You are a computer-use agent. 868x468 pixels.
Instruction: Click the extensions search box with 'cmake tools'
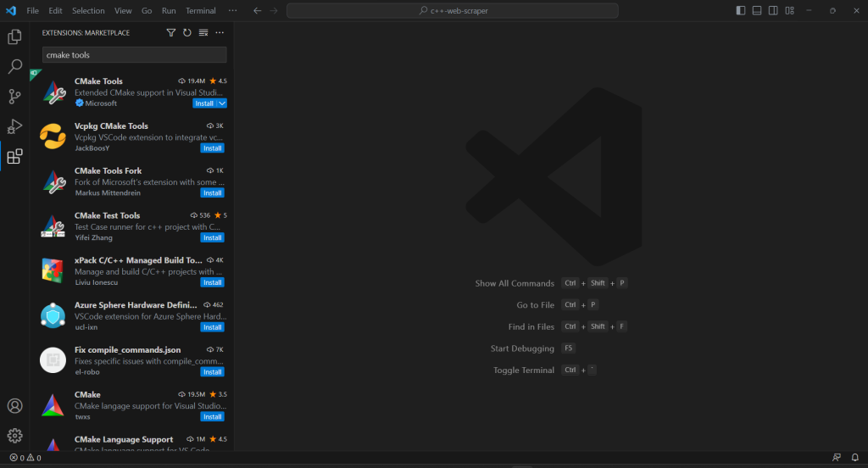135,55
